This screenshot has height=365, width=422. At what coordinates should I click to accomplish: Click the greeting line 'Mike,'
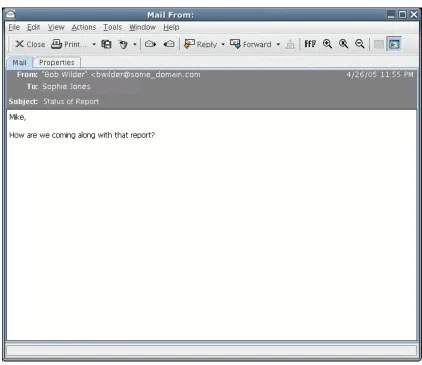point(18,117)
